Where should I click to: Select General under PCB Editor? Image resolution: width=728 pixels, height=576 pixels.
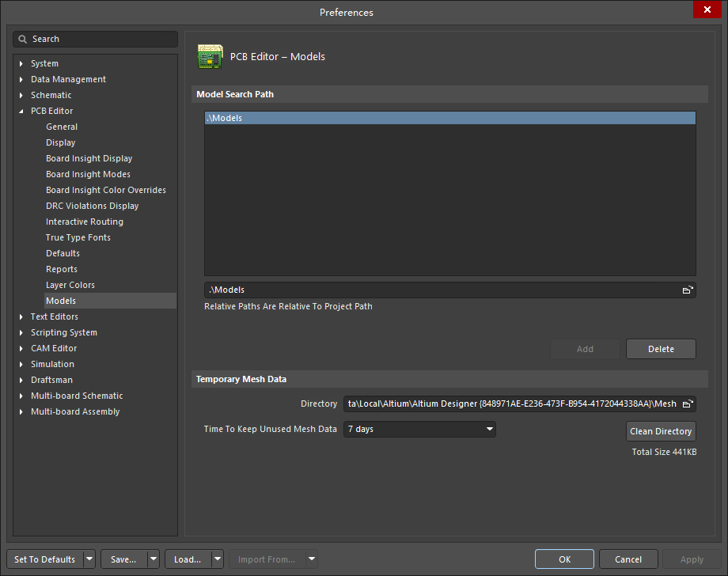click(62, 127)
